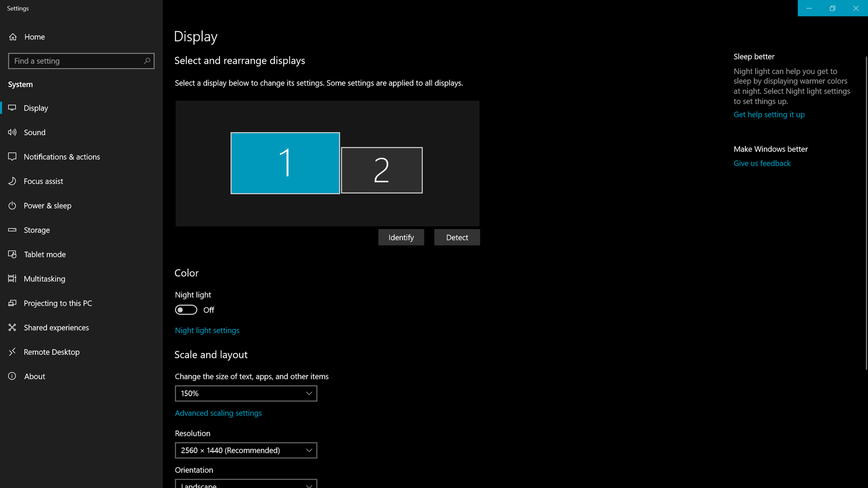Click the Storage drive icon
Screen dimensions: 868x488
tap(12, 230)
